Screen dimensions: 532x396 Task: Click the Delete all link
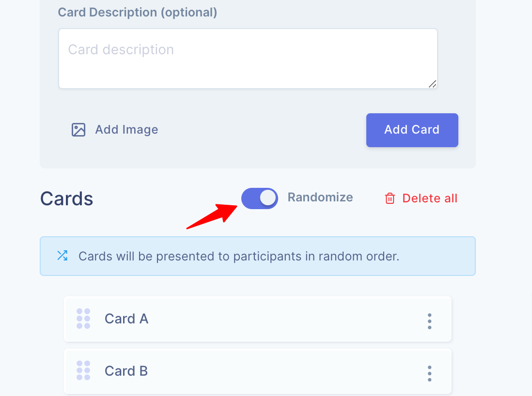click(429, 198)
